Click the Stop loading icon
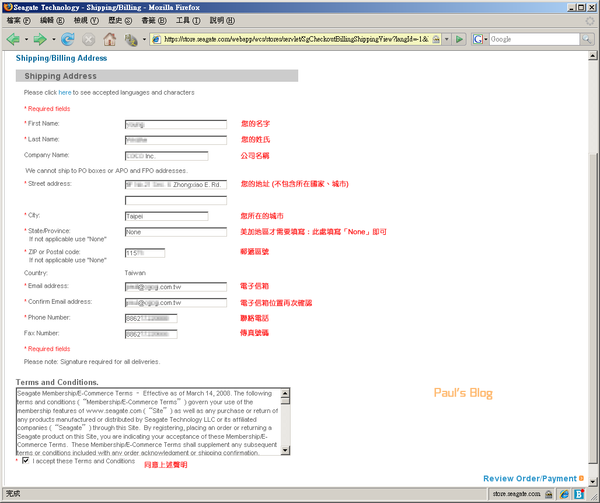The image size is (600, 503). coord(88,39)
